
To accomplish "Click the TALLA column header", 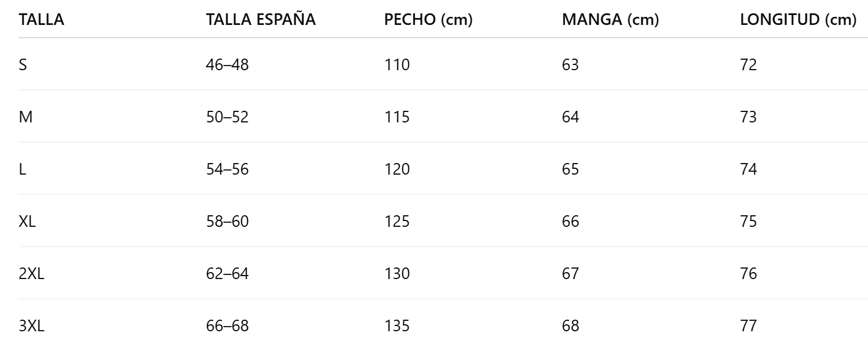I will [x=41, y=20].
